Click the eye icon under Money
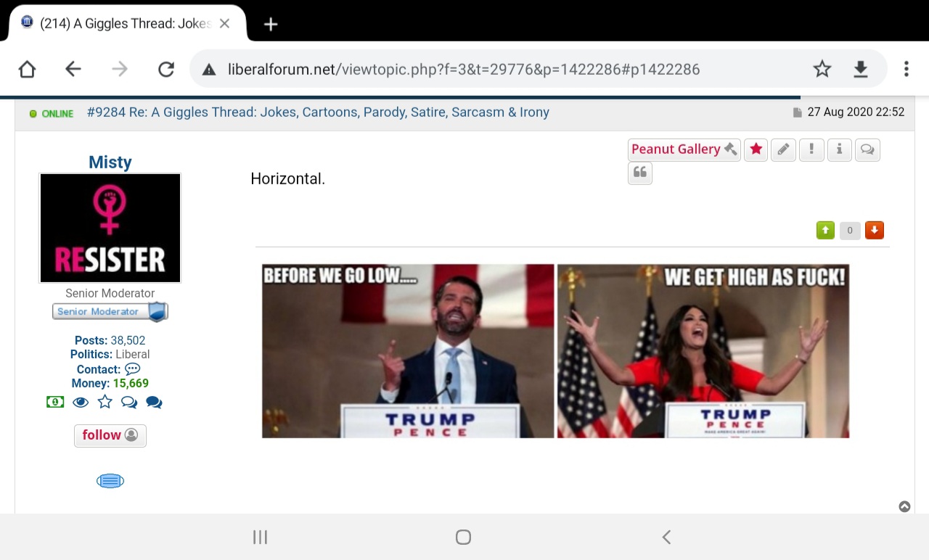The height and width of the screenshot is (560, 929). [81, 402]
